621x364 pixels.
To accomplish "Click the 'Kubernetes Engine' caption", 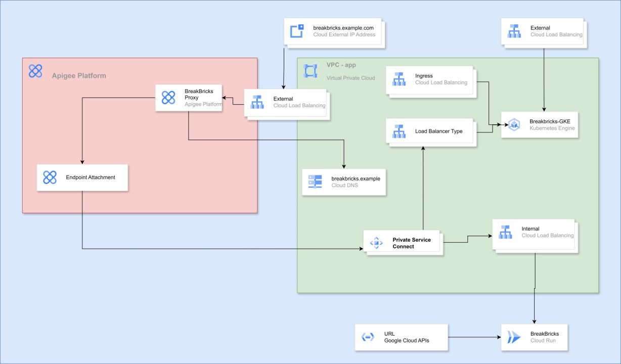I will point(552,128).
